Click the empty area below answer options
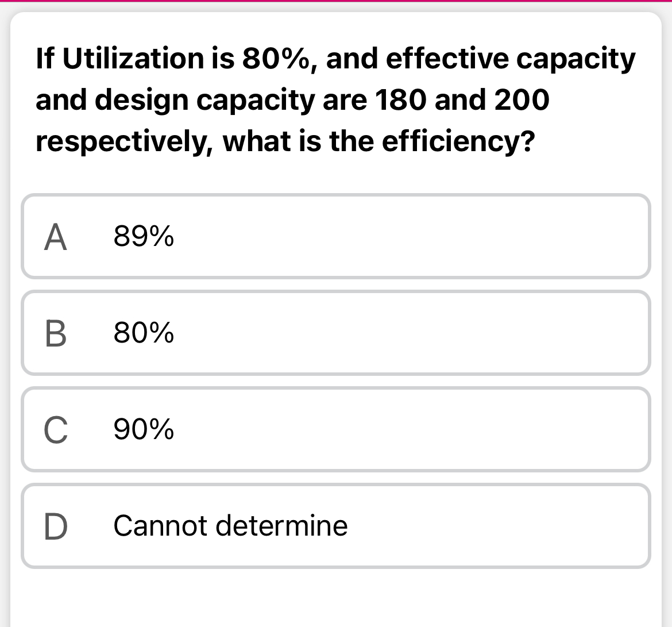 [336, 598]
